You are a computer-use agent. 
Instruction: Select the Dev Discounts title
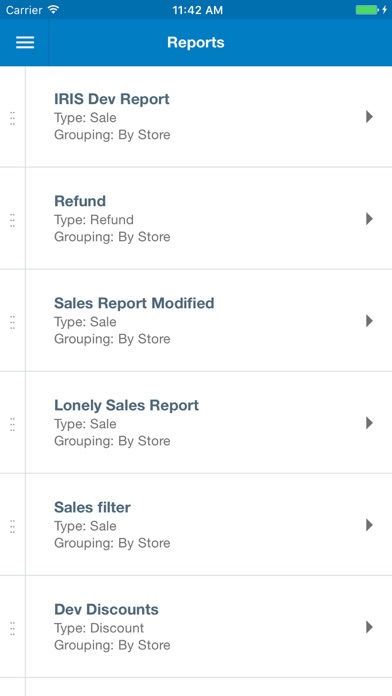click(x=106, y=609)
